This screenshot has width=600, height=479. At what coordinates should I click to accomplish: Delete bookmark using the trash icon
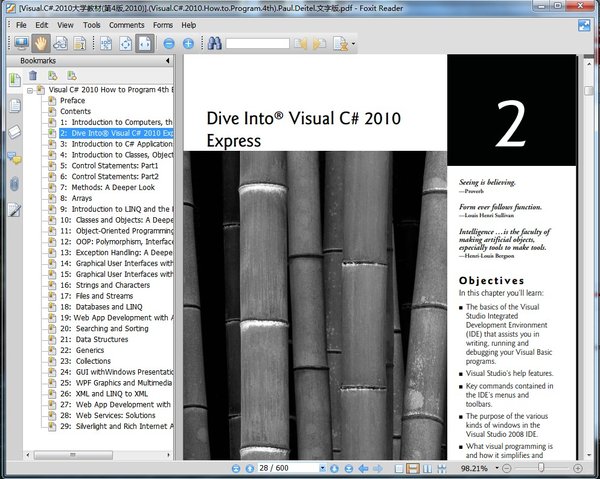(x=32, y=75)
